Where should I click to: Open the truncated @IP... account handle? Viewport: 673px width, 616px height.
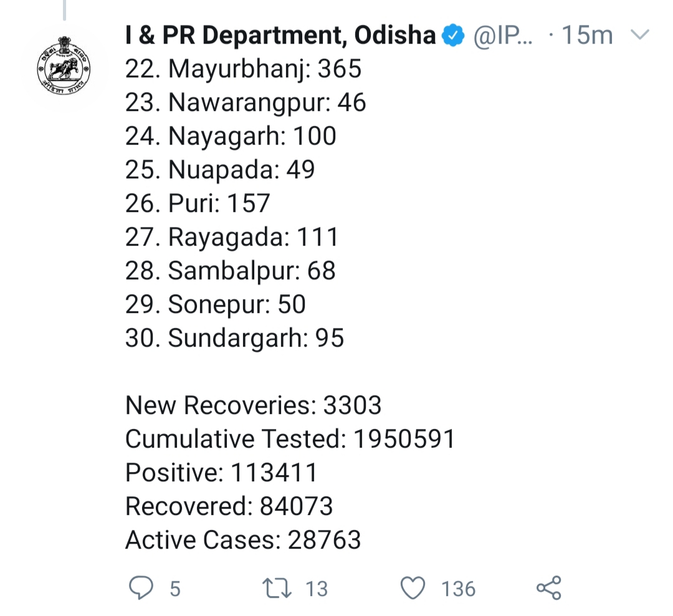502,36
